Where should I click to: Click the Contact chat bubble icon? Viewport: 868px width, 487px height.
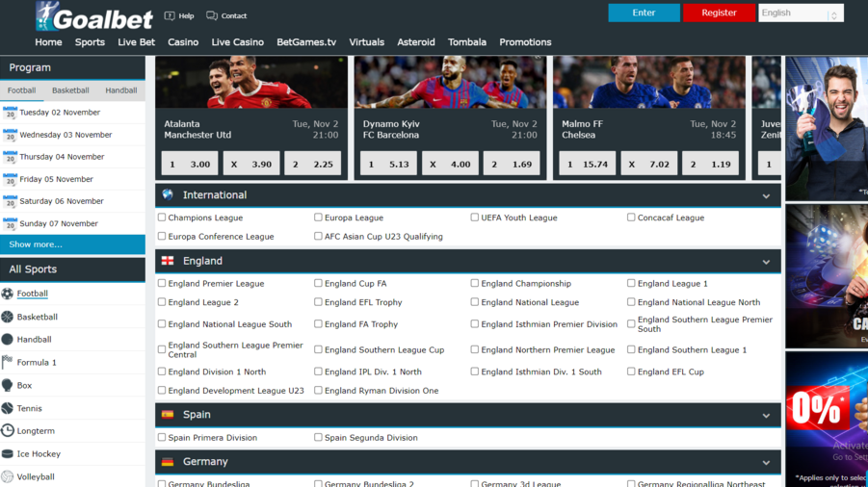tap(212, 16)
